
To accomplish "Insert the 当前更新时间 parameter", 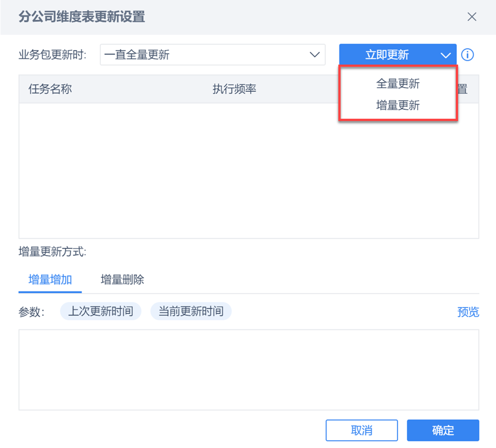I will click(191, 311).
